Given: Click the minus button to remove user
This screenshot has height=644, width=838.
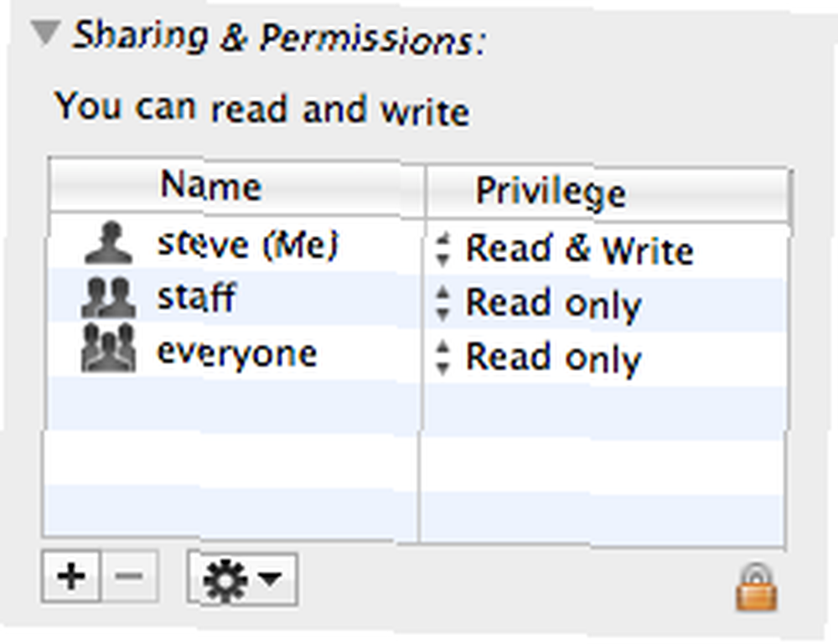Looking at the screenshot, I should click(129, 577).
